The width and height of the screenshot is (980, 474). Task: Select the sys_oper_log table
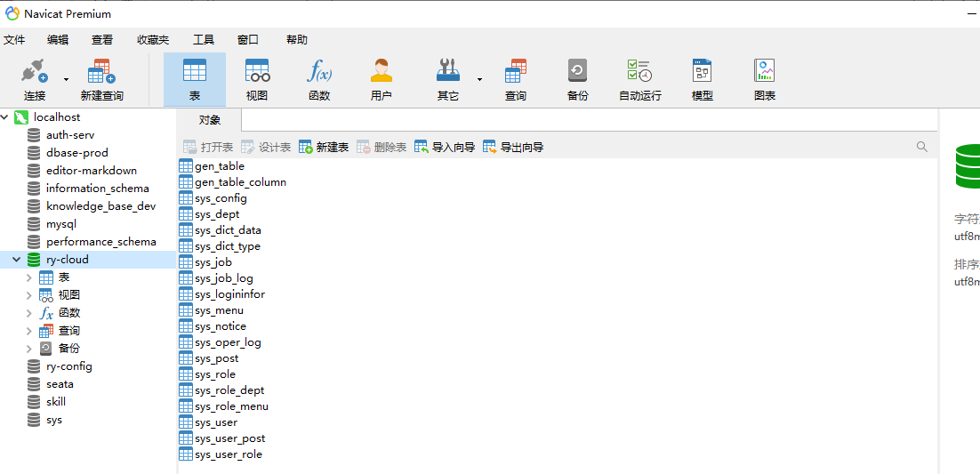pyautogui.click(x=229, y=342)
